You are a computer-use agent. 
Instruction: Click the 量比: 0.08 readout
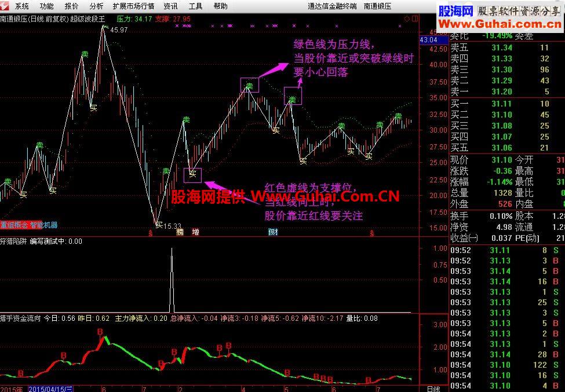point(362,318)
